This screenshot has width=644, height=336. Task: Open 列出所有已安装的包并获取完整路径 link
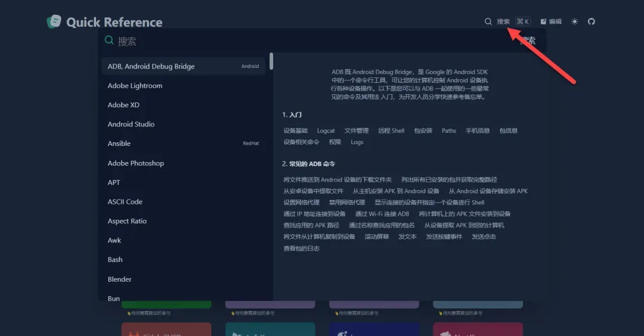[x=449, y=180]
